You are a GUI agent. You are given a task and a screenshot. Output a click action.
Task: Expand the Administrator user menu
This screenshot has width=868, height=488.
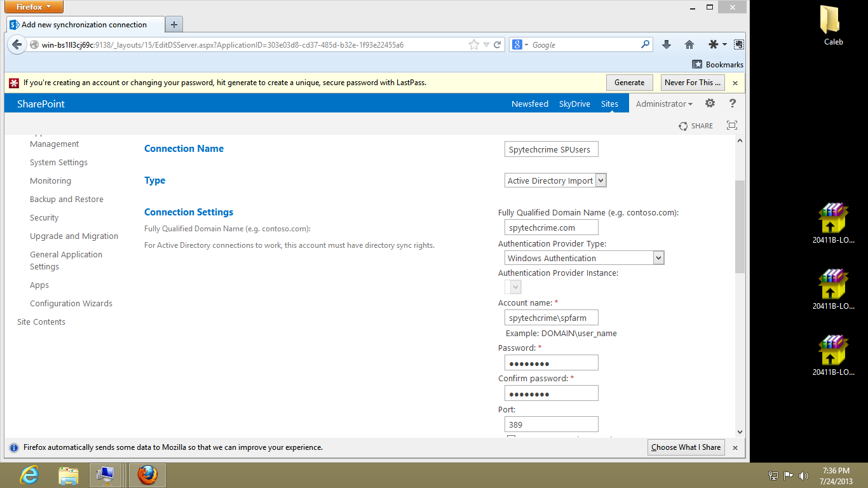pos(664,104)
